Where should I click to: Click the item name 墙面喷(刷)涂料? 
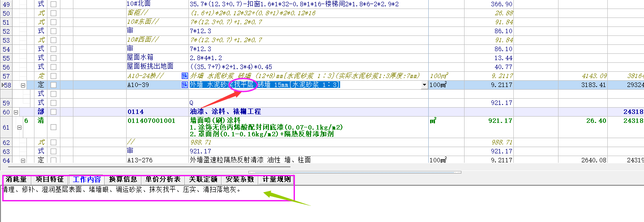pos(215,121)
